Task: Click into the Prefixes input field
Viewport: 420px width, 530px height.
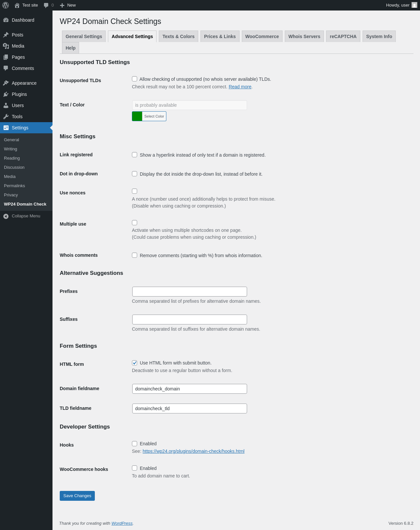Action: click(x=190, y=292)
